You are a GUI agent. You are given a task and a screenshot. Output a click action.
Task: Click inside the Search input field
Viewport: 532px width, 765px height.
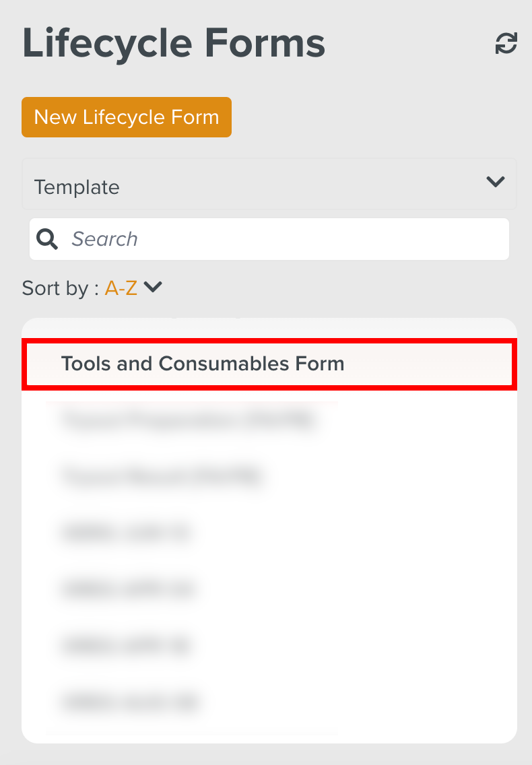269,238
